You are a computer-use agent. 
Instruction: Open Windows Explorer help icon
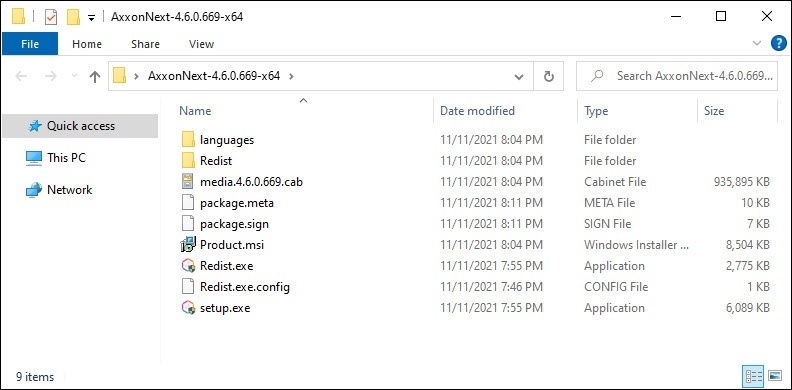pyautogui.click(x=778, y=43)
